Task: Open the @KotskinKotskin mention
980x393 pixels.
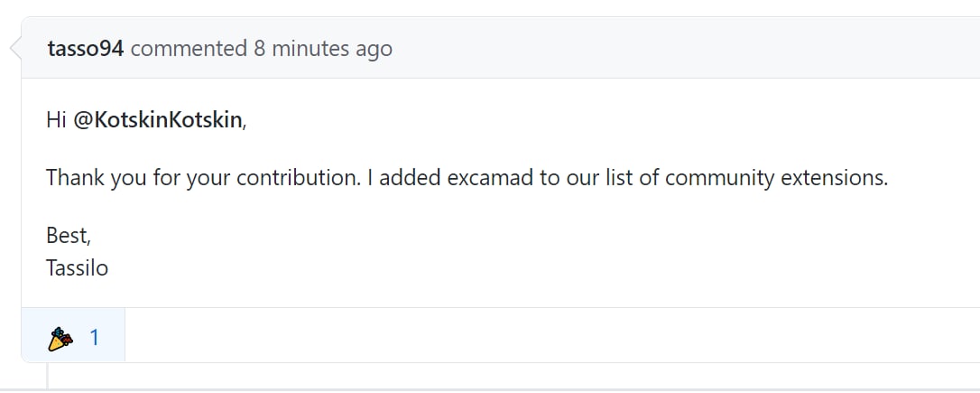Action: click(158, 119)
